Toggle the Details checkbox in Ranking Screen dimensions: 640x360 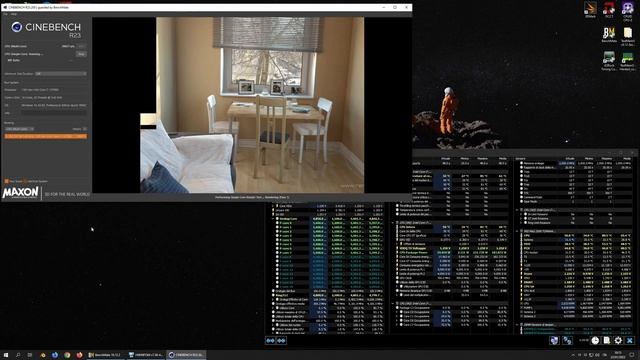85,129
